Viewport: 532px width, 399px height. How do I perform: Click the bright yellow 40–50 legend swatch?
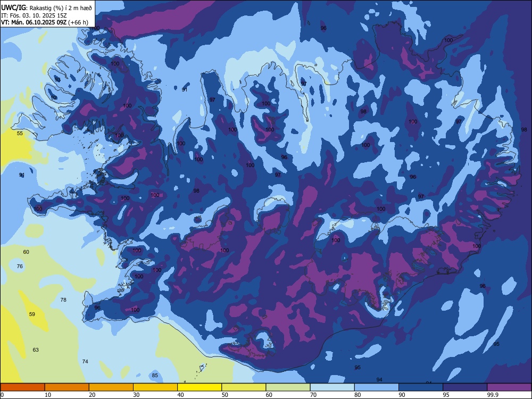tap(199, 387)
